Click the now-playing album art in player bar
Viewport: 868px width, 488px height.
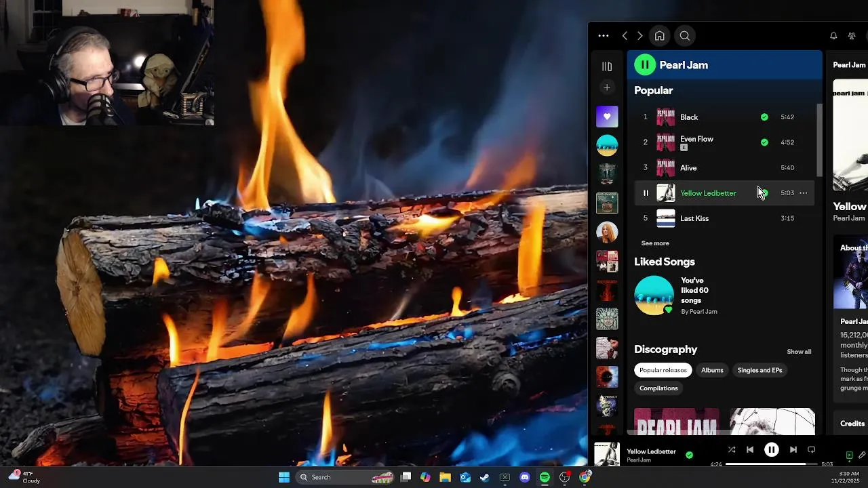[x=607, y=454]
